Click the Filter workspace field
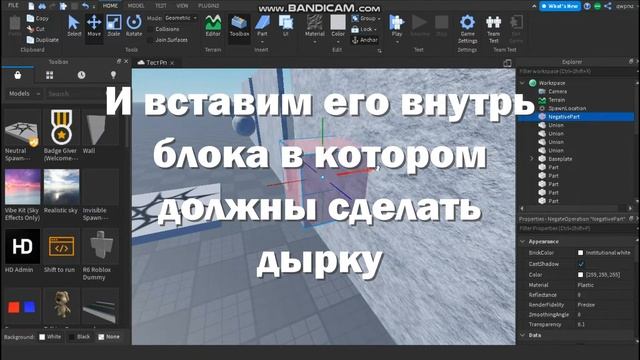The height and width of the screenshot is (360, 640). tap(576, 71)
